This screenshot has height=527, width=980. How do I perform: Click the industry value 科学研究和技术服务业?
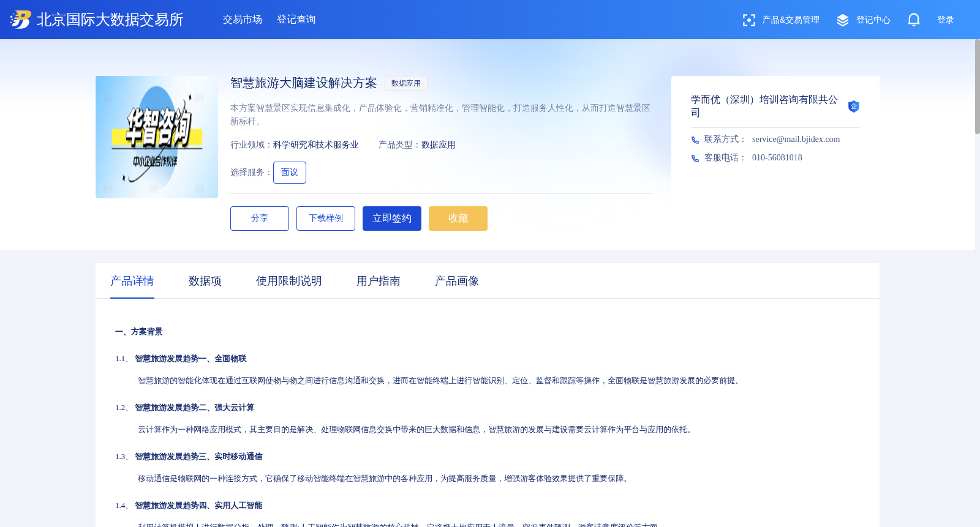click(x=316, y=145)
